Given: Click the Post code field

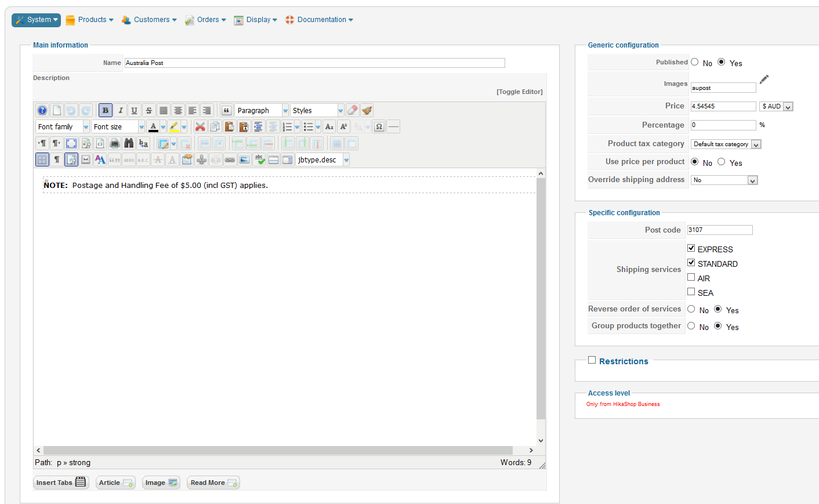Looking at the screenshot, I should [x=720, y=230].
